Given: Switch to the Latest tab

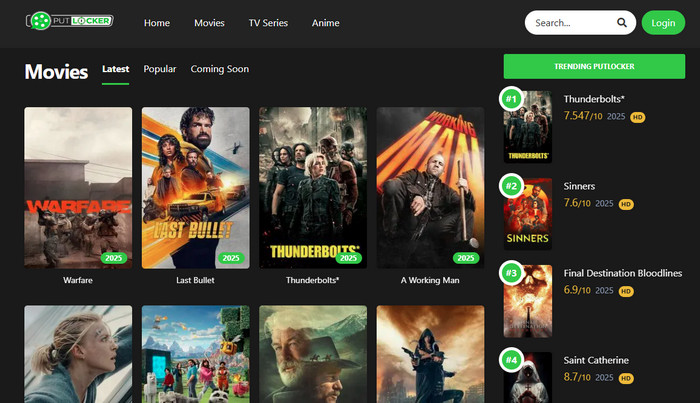Looking at the screenshot, I should 116,69.
